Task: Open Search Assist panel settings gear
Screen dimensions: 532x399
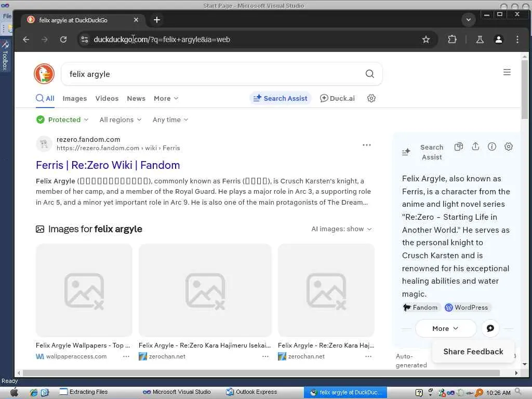Action: [x=508, y=147]
